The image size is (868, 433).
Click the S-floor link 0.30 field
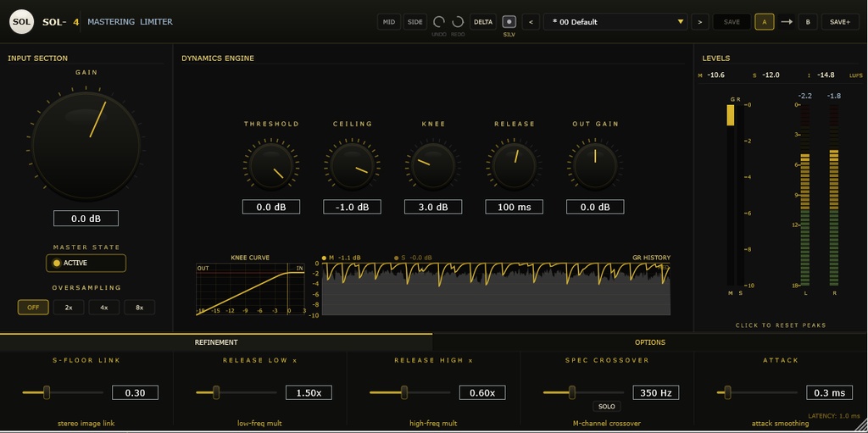[x=135, y=392]
